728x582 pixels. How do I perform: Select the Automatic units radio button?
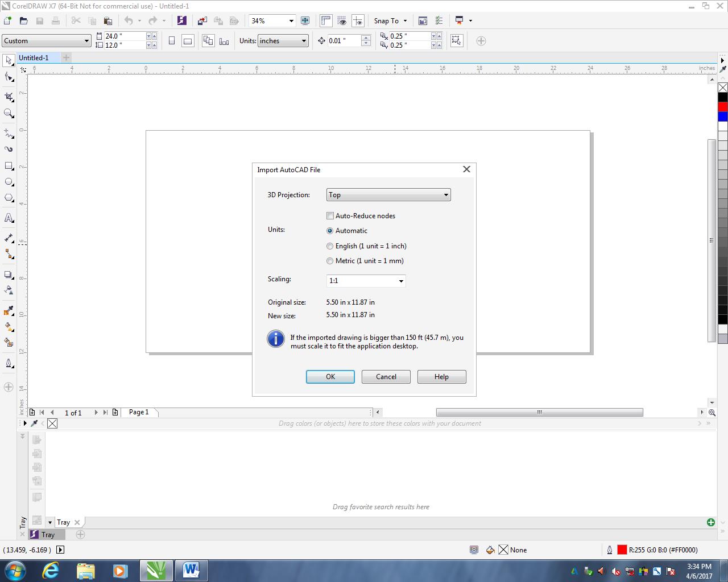pyautogui.click(x=330, y=231)
